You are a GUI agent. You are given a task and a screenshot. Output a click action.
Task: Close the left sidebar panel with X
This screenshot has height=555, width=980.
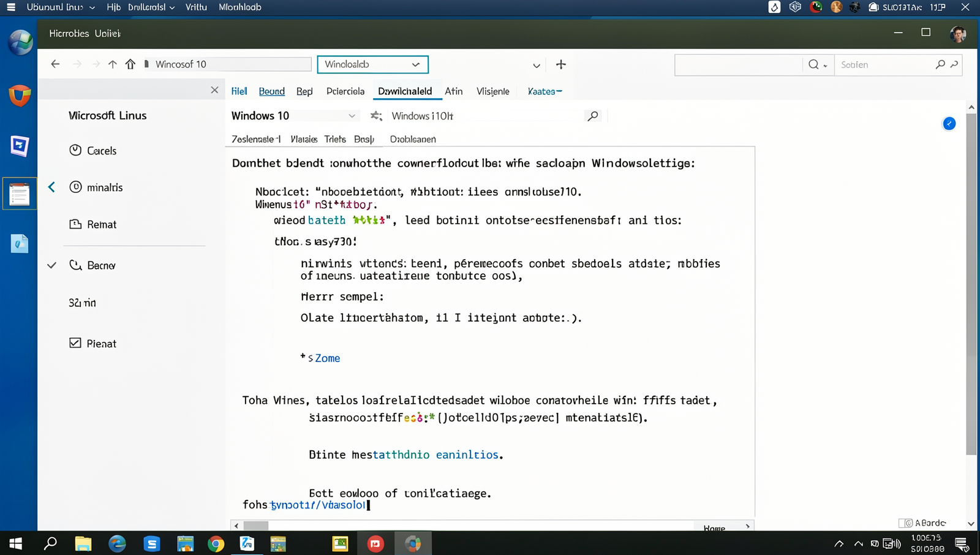click(214, 90)
